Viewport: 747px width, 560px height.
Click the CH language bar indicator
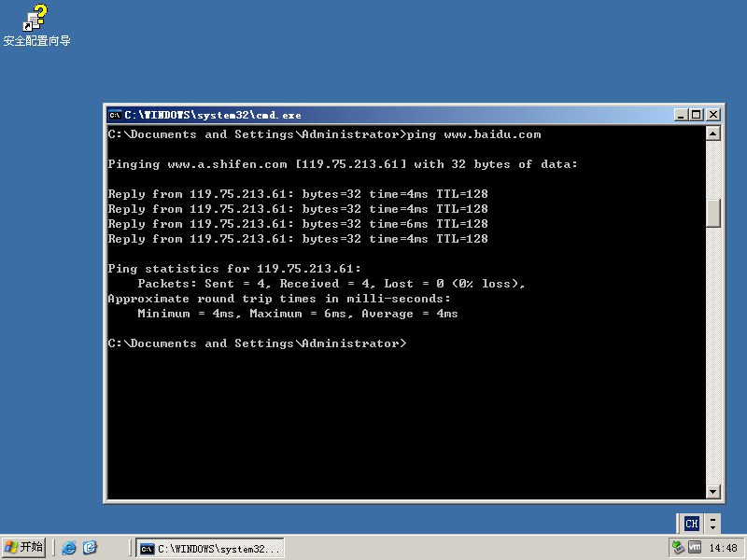point(691,524)
